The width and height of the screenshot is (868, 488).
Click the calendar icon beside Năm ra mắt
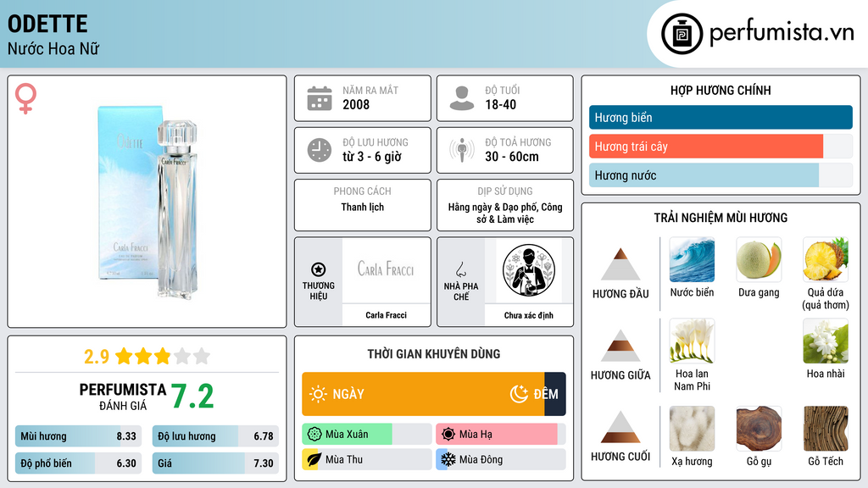tap(320, 98)
